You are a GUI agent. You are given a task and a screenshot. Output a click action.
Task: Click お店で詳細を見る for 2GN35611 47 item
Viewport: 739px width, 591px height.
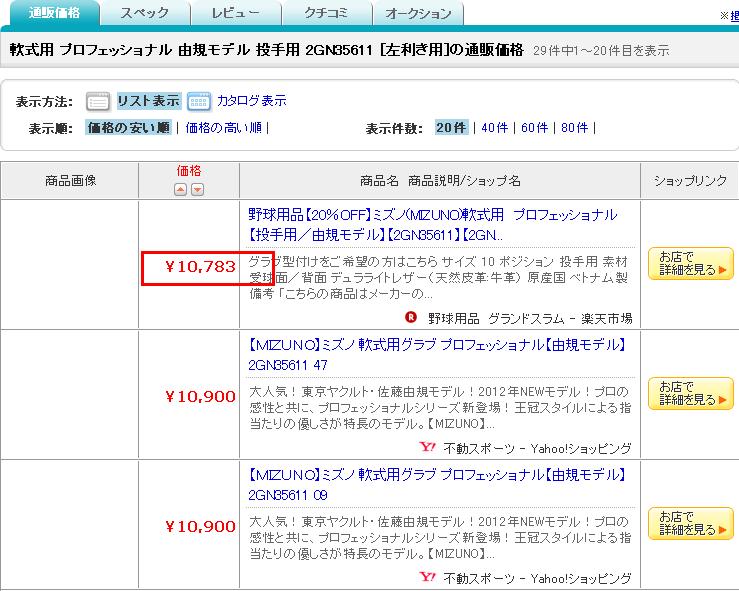[690, 394]
